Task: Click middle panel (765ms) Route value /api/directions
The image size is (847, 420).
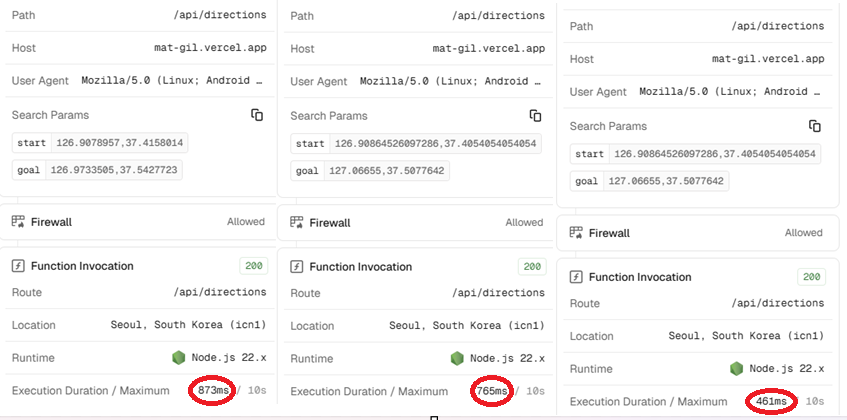Action: click(x=498, y=293)
